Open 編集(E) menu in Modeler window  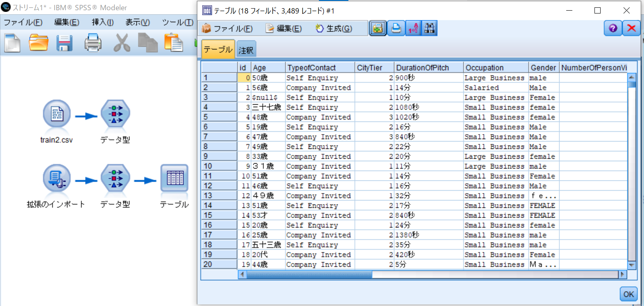point(67,22)
